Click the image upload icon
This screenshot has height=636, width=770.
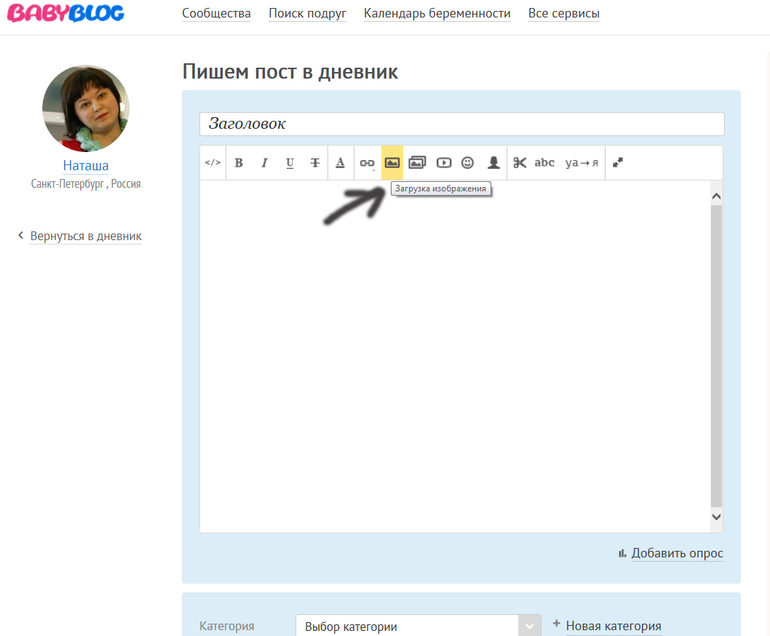click(x=392, y=163)
